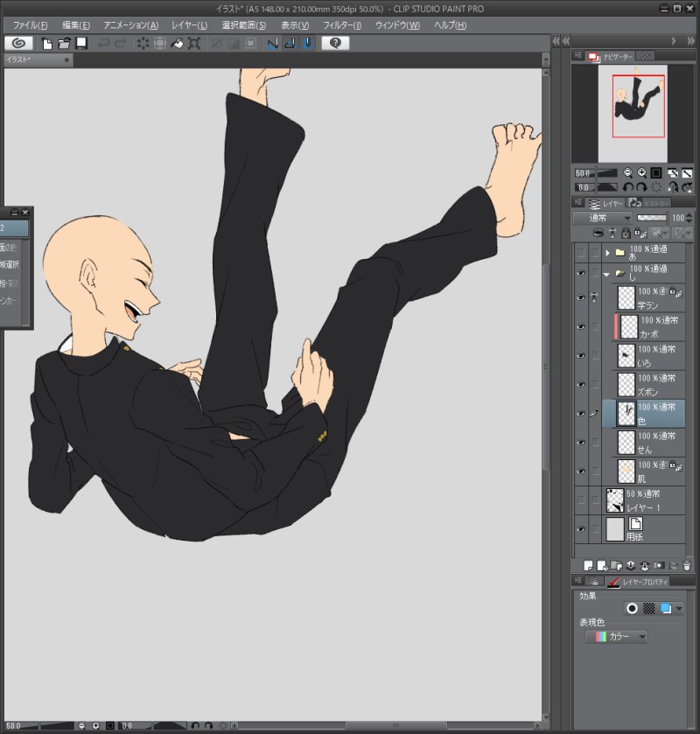The image size is (700, 734).
Task: Flip canvas horizontally in the Navigator
Action: coord(672,187)
